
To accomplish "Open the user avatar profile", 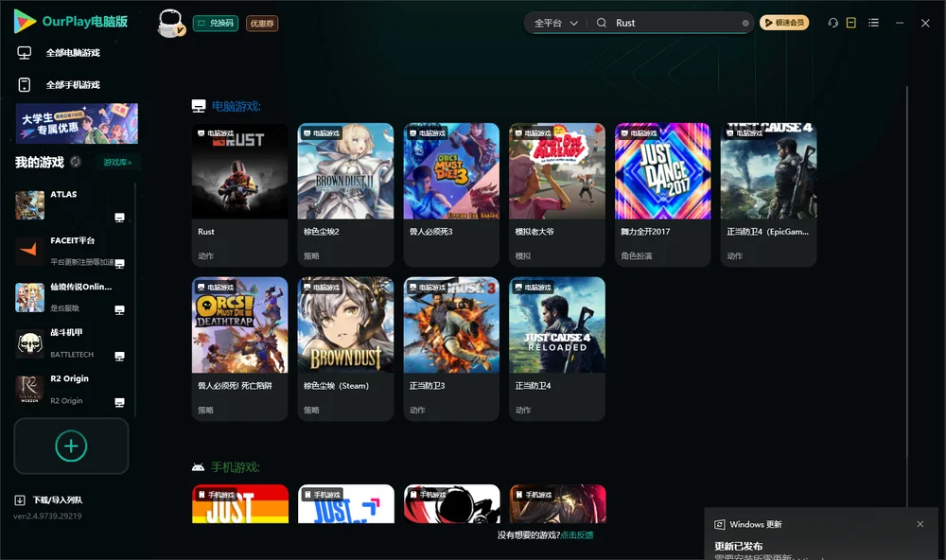I will pos(170,23).
